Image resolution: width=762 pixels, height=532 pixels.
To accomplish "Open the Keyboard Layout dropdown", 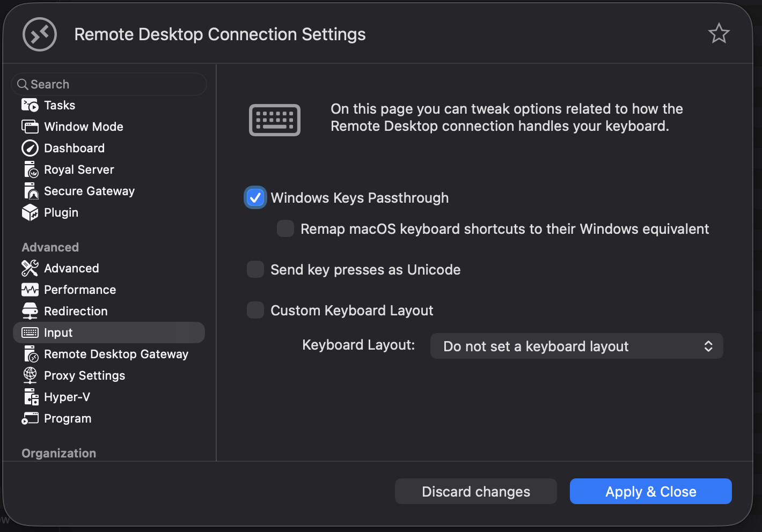I will [x=577, y=346].
